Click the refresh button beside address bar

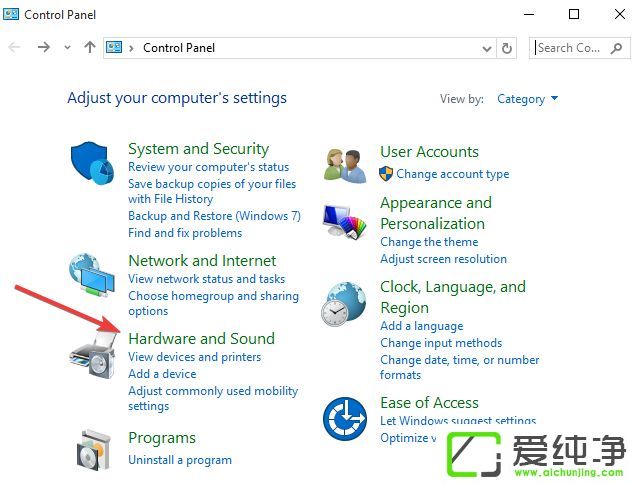(x=507, y=48)
